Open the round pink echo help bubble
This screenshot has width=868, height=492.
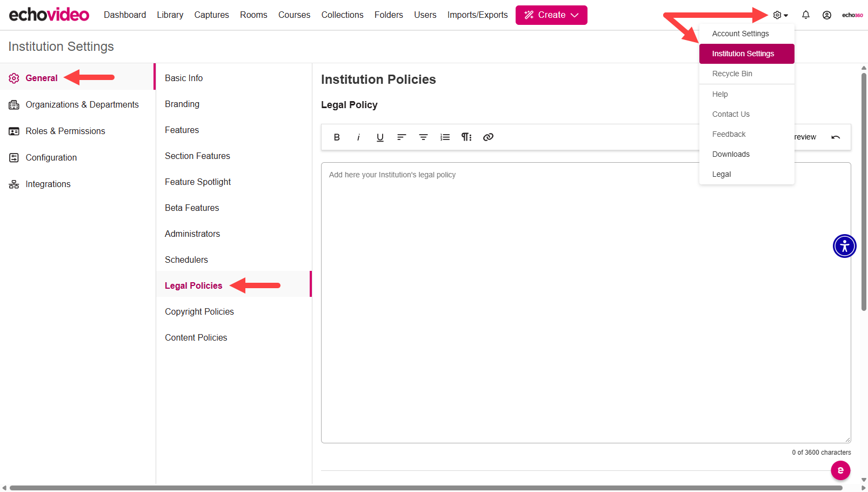(x=840, y=470)
